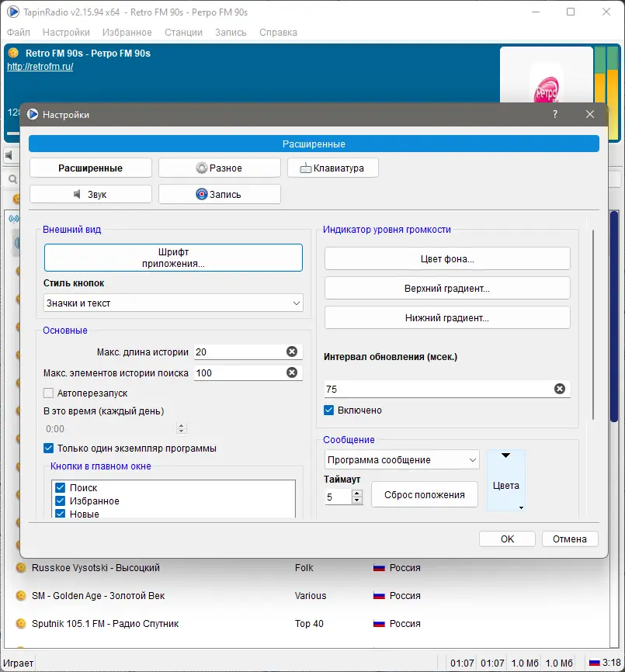Image resolution: width=625 pixels, height=672 pixels.
Task: Click the magnifier search icon in main window
Action: 13,179
